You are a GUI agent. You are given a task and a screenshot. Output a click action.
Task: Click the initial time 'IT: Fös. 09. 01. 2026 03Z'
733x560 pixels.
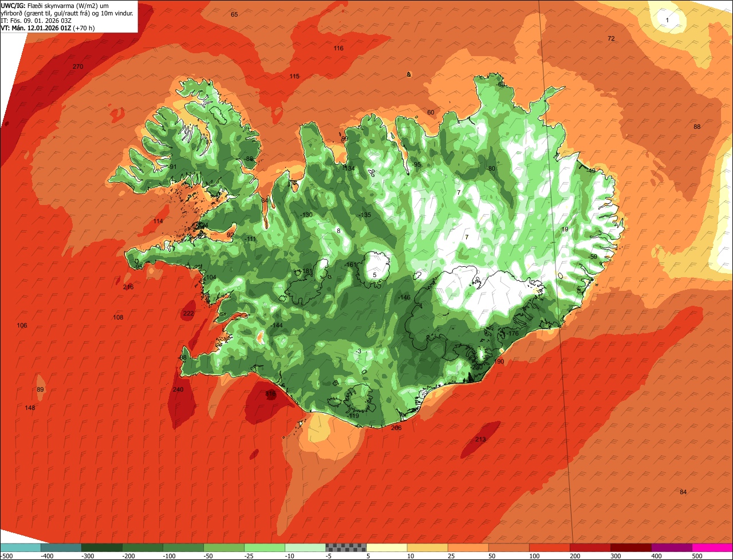36,20
